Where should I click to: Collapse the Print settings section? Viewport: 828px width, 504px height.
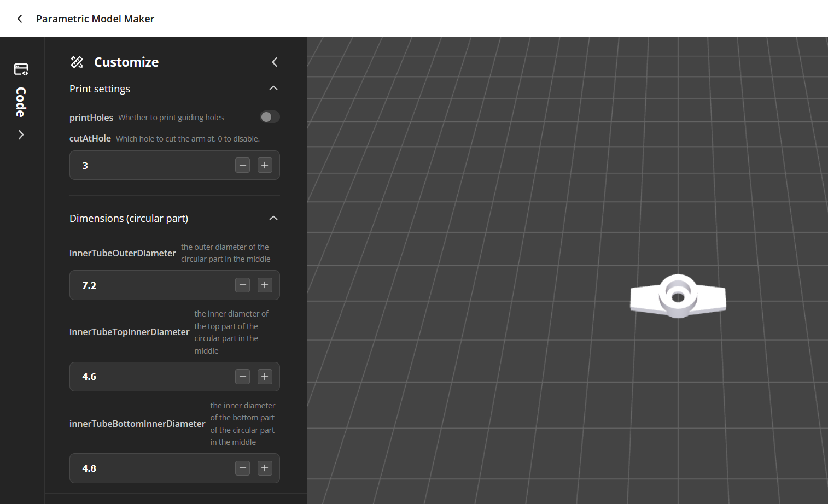273,88
